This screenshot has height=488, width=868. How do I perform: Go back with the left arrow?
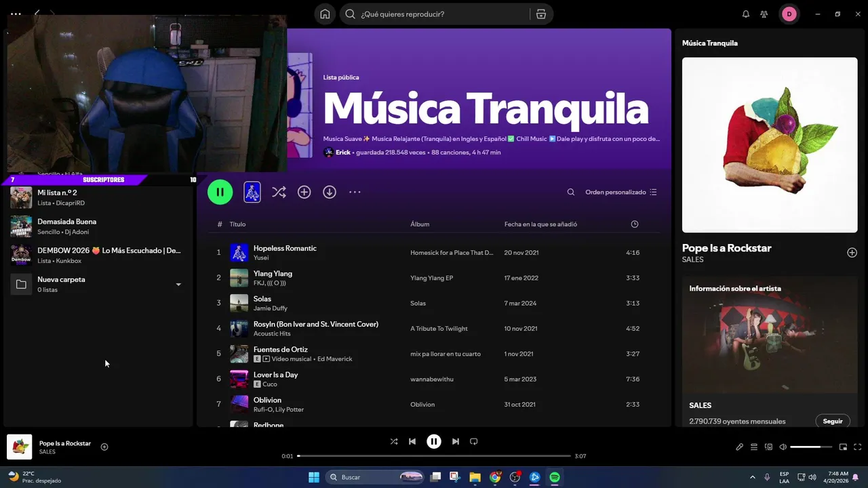(x=37, y=14)
